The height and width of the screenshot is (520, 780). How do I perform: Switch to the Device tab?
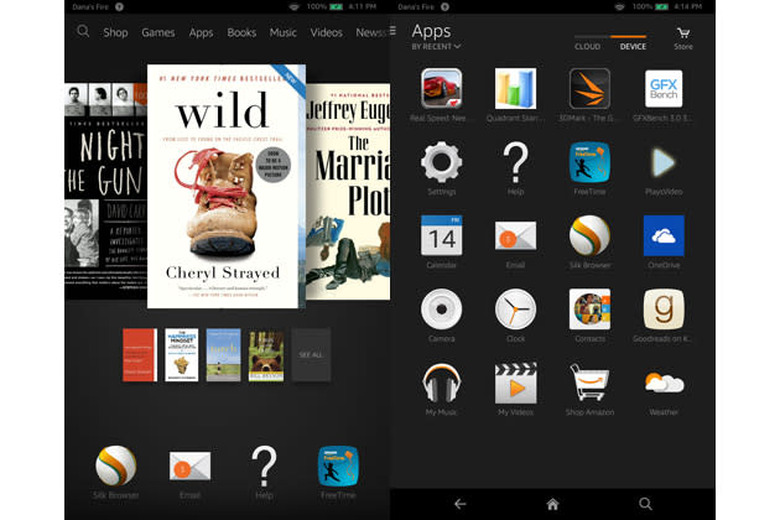pyautogui.click(x=632, y=46)
